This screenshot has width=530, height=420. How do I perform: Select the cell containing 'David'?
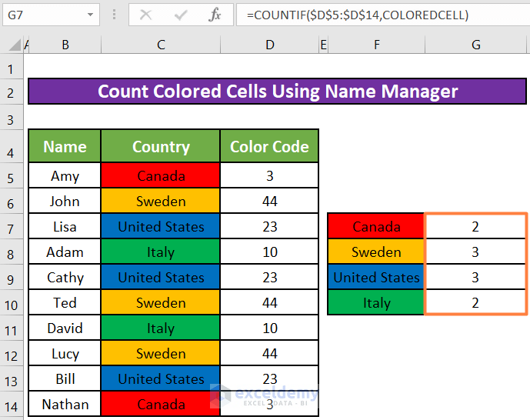[65, 328]
